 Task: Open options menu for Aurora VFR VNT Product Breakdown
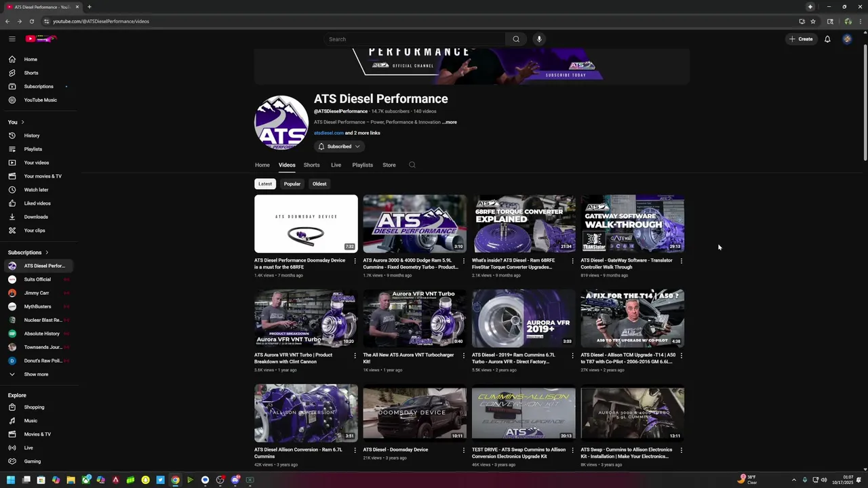click(355, 356)
